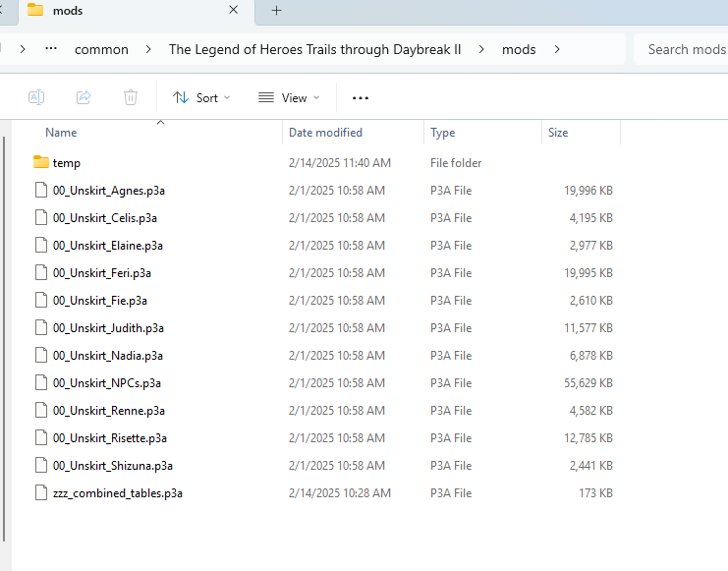Image resolution: width=728 pixels, height=571 pixels.
Task: Select file zzz_combined_tables.p3a
Action: 118,493
